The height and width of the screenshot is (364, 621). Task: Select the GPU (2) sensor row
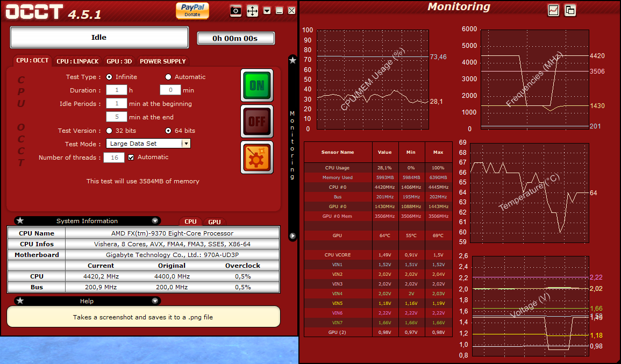click(378, 332)
